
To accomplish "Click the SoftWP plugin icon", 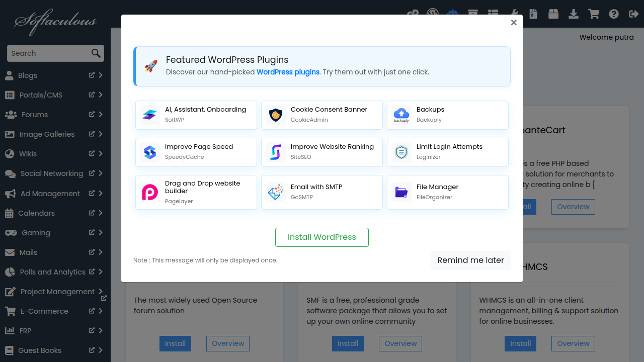I will click(x=149, y=115).
